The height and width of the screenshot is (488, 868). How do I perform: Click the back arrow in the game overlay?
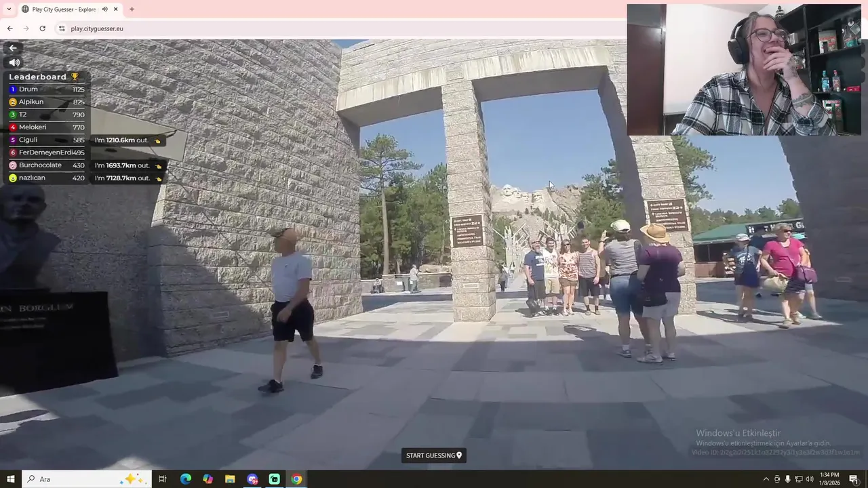click(x=13, y=48)
